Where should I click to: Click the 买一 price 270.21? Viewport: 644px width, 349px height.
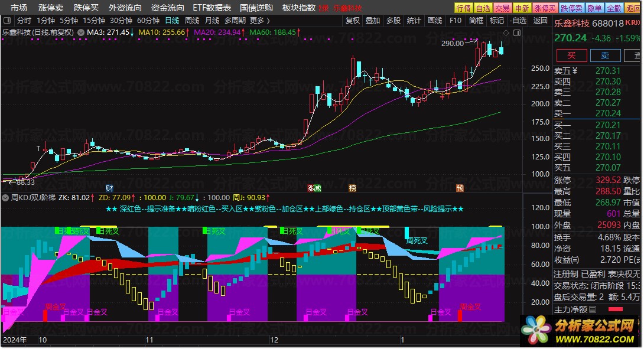[x=609, y=125]
